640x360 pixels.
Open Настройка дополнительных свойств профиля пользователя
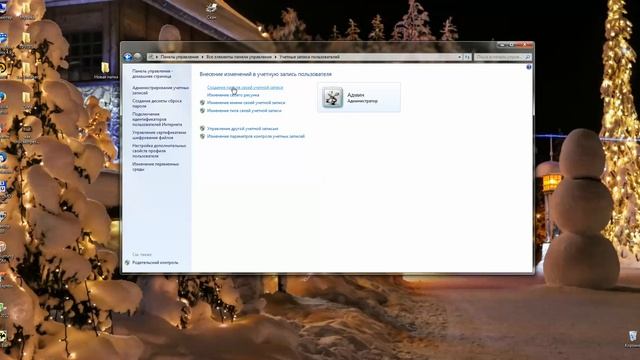pos(159,151)
